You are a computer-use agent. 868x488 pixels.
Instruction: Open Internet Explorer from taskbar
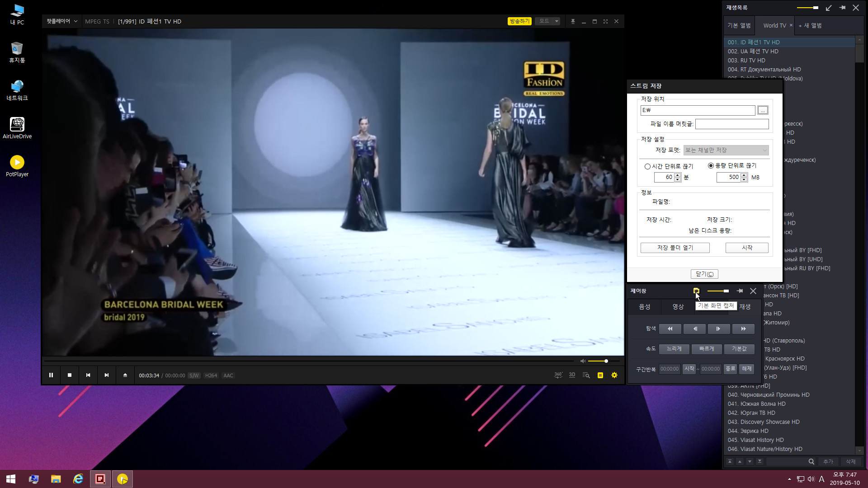click(78, 479)
